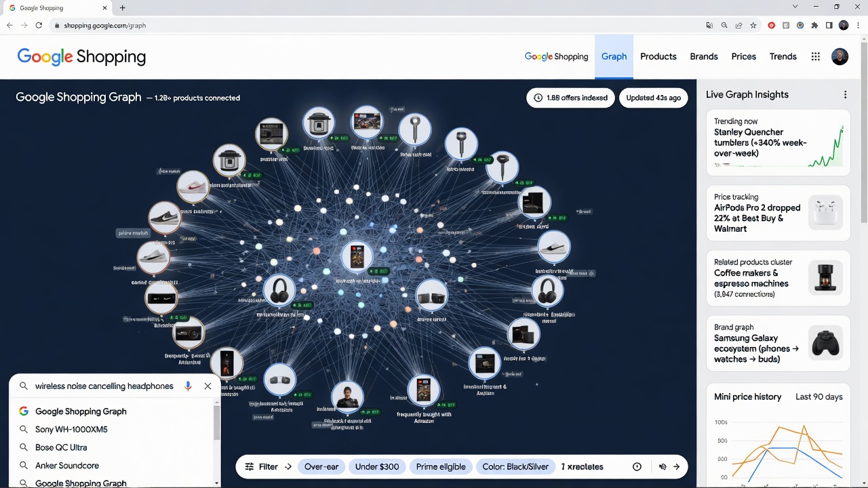Image resolution: width=868 pixels, height=488 pixels.
Task: Choose the Bose QC Ultra suggestion
Action: [x=61, y=447]
